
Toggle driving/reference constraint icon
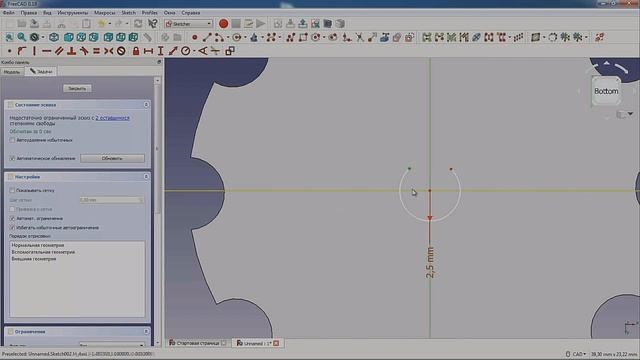point(230,51)
